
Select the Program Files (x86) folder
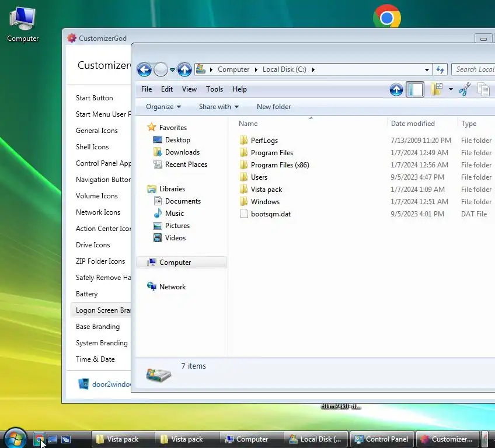[280, 165]
